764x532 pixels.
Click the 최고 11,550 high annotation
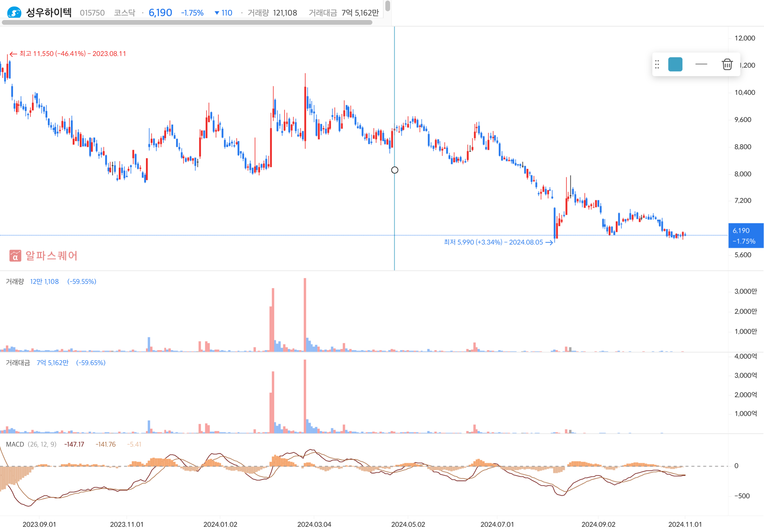pos(68,54)
